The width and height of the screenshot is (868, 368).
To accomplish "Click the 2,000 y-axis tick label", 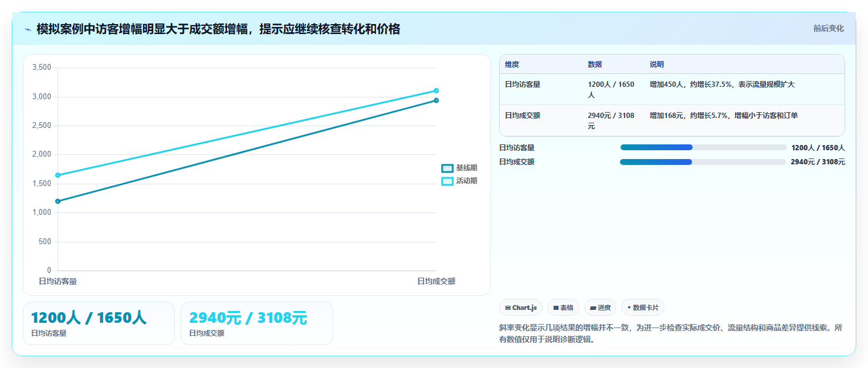I will (42, 154).
